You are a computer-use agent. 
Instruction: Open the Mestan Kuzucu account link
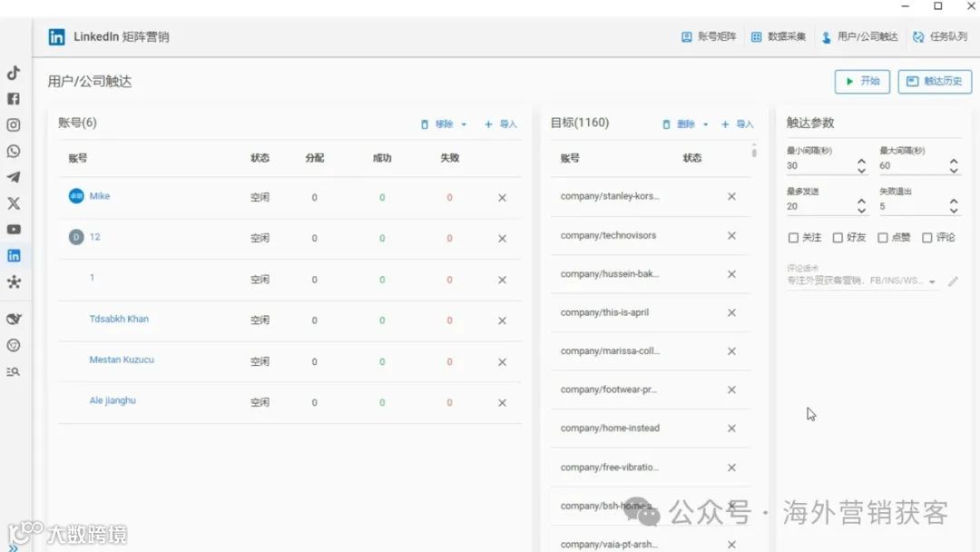pyautogui.click(x=122, y=360)
